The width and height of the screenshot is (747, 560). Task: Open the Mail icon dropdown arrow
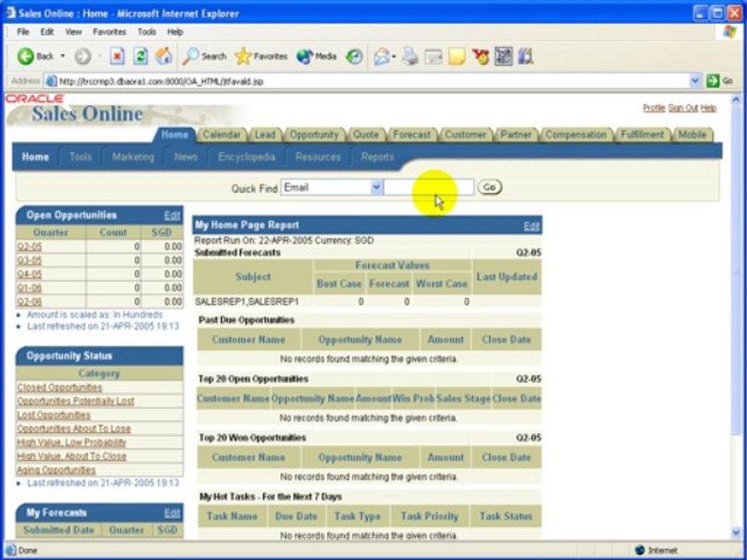(395, 57)
